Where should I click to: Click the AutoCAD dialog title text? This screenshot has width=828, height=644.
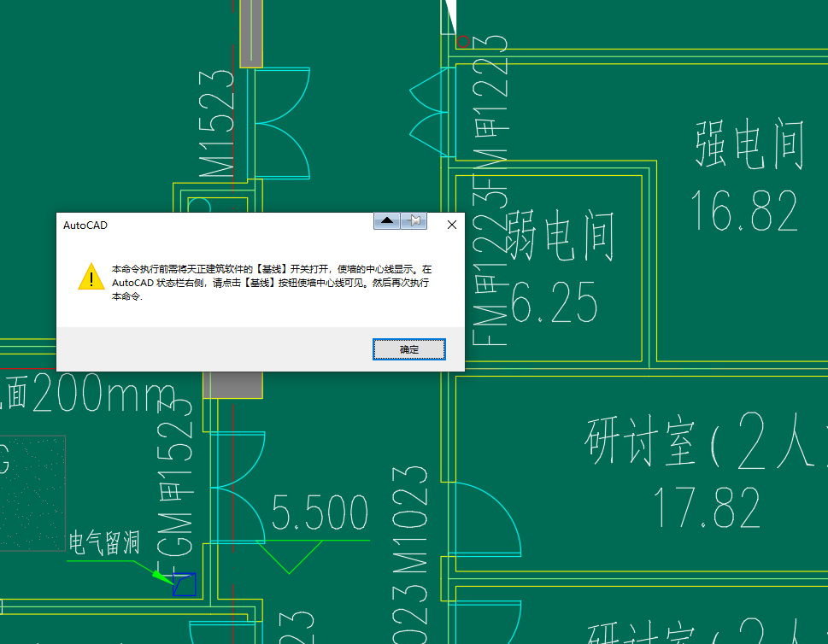85,225
